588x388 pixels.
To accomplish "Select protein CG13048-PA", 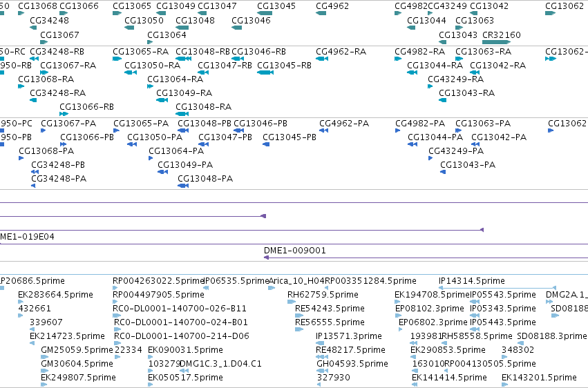I will pos(205,179).
